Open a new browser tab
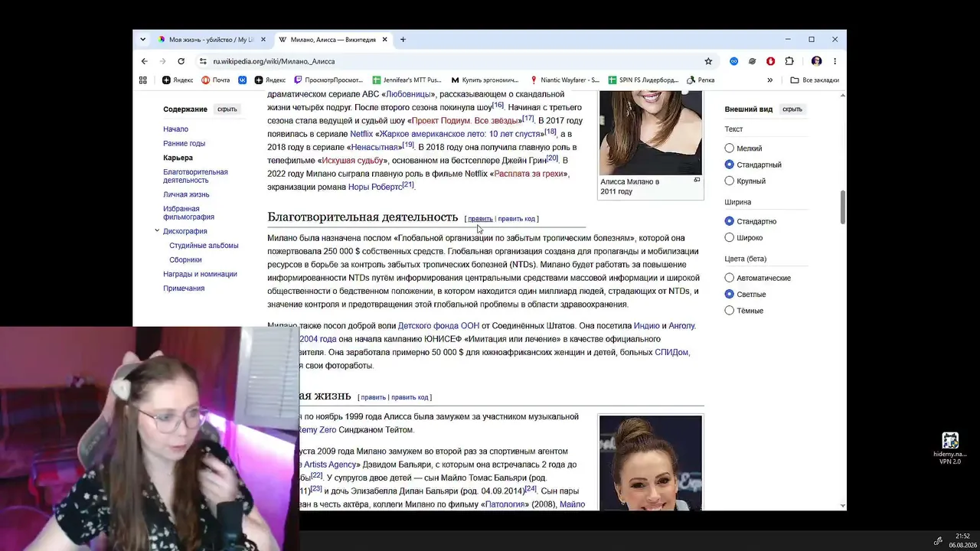This screenshot has height=551, width=980. (403, 40)
